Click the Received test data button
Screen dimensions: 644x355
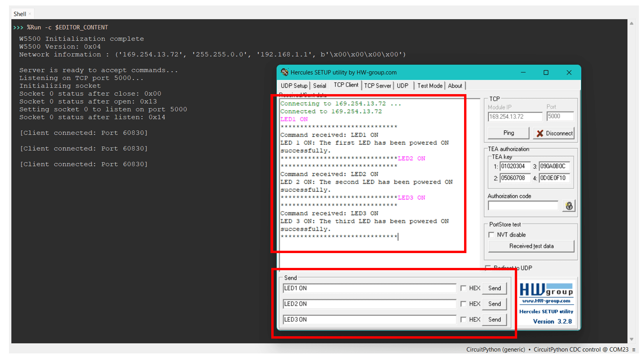point(531,246)
